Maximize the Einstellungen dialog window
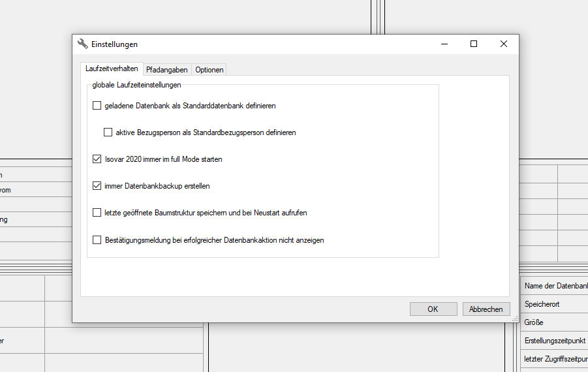This screenshot has height=372, width=588. click(474, 44)
